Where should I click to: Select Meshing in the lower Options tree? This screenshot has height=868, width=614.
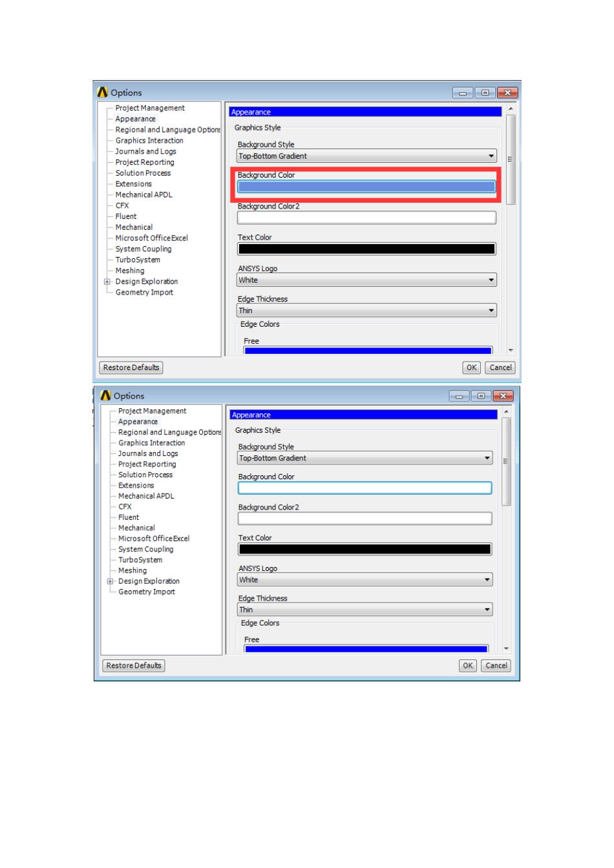[x=132, y=571]
